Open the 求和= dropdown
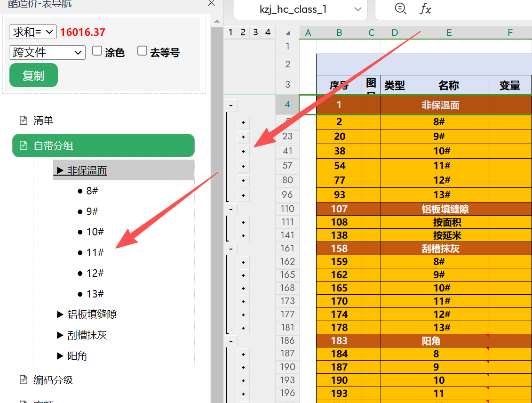 pyautogui.click(x=32, y=32)
